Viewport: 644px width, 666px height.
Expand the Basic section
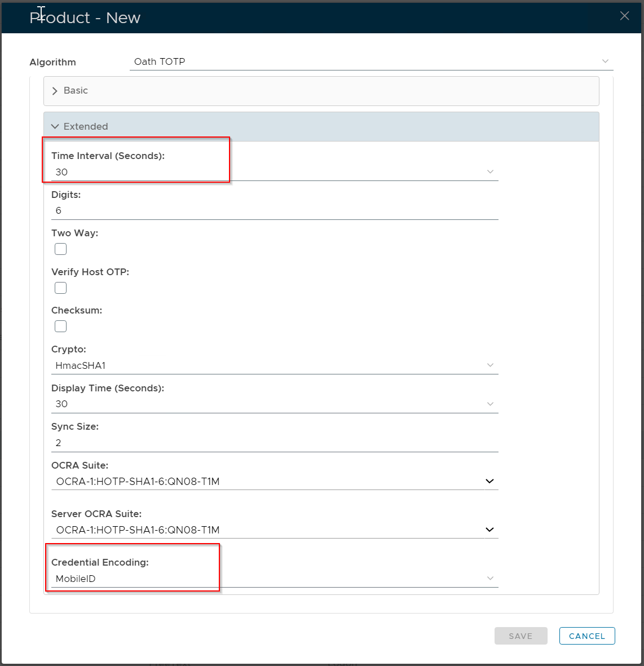click(x=55, y=91)
